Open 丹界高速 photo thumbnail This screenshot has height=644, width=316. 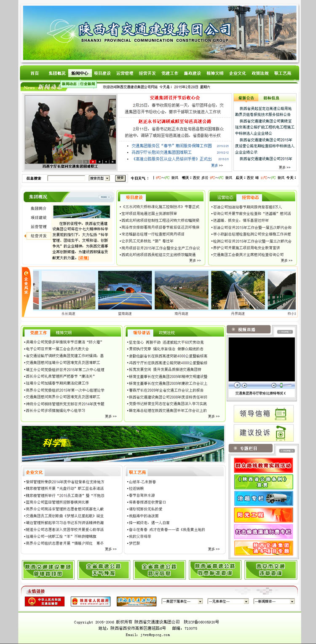click(x=238, y=290)
